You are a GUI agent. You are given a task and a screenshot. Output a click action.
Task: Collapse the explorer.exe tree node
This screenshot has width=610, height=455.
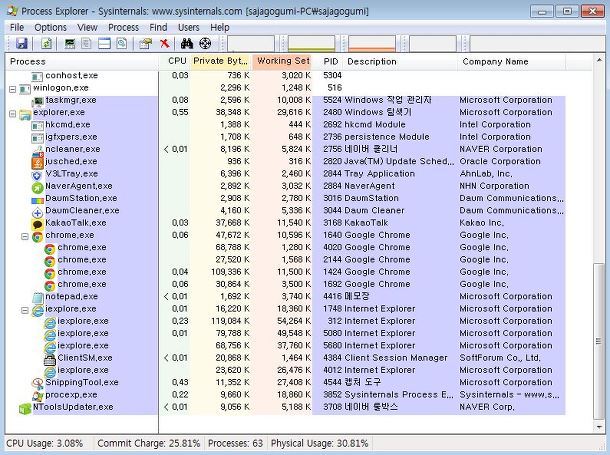tap(12, 114)
